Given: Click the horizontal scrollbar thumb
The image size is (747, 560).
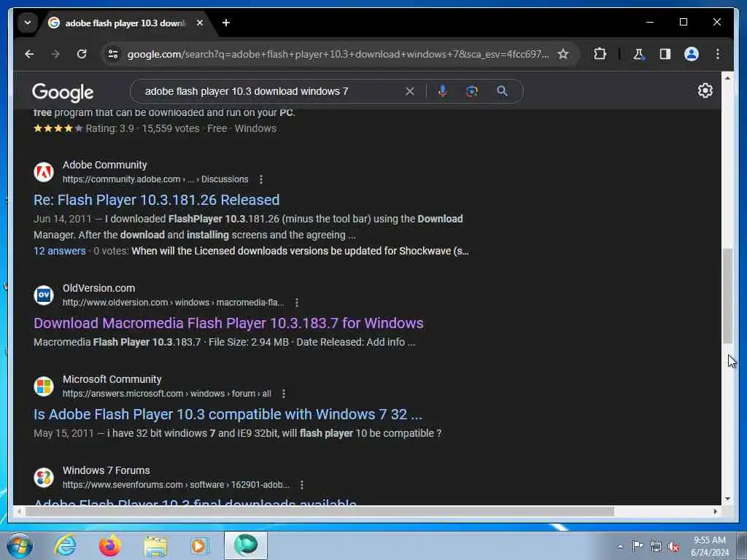Looking at the screenshot, I should click(320, 511).
